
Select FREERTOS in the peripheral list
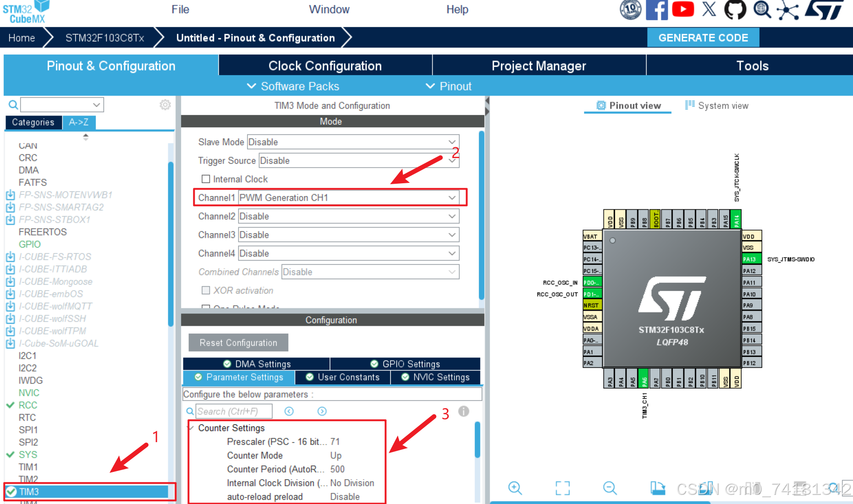point(43,232)
